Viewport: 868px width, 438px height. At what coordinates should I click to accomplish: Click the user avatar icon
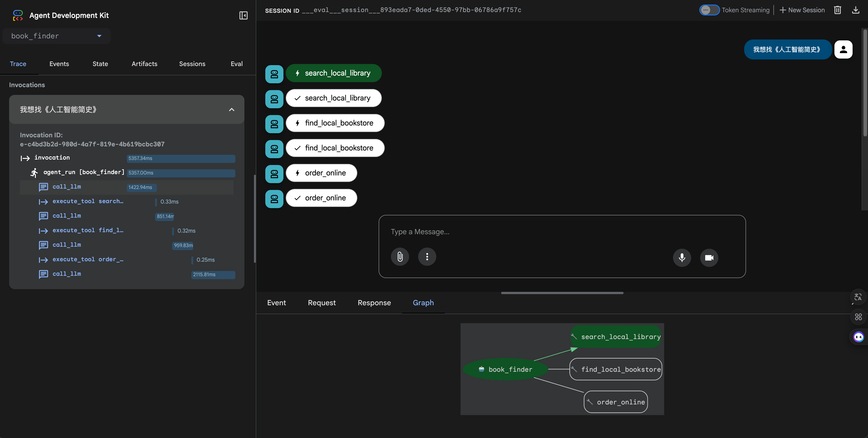click(844, 49)
